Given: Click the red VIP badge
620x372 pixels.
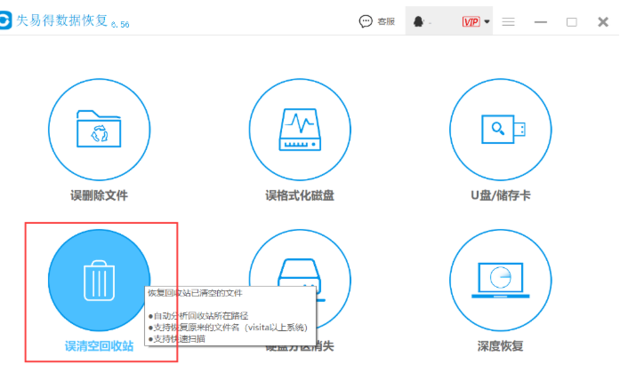Looking at the screenshot, I should coord(471,22).
